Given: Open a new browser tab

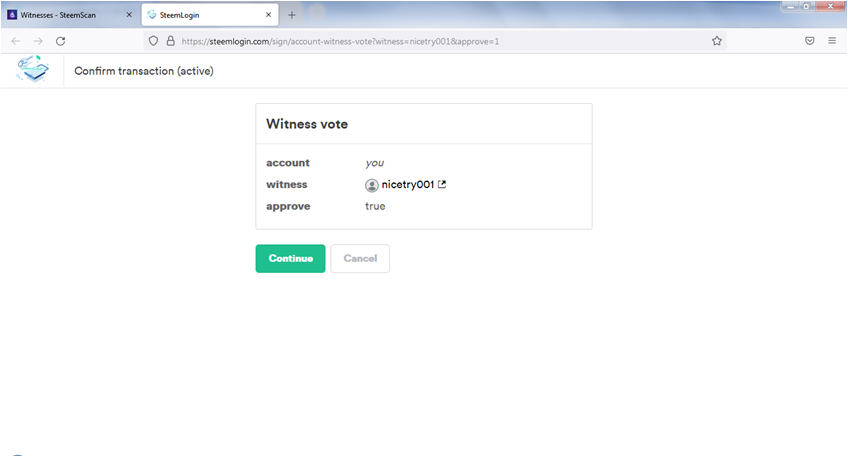Looking at the screenshot, I should (292, 15).
